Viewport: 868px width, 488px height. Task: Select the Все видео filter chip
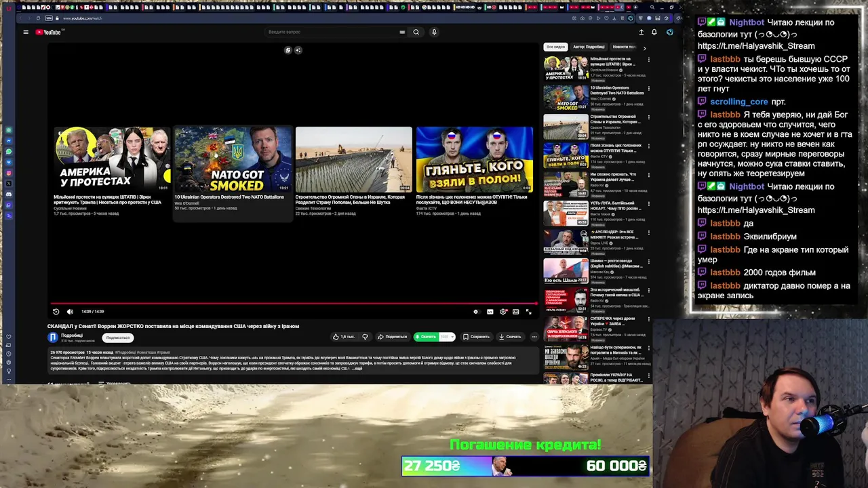point(555,47)
